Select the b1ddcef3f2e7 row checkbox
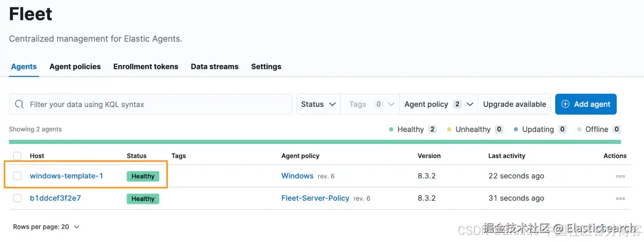 pyautogui.click(x=17, y=198)
